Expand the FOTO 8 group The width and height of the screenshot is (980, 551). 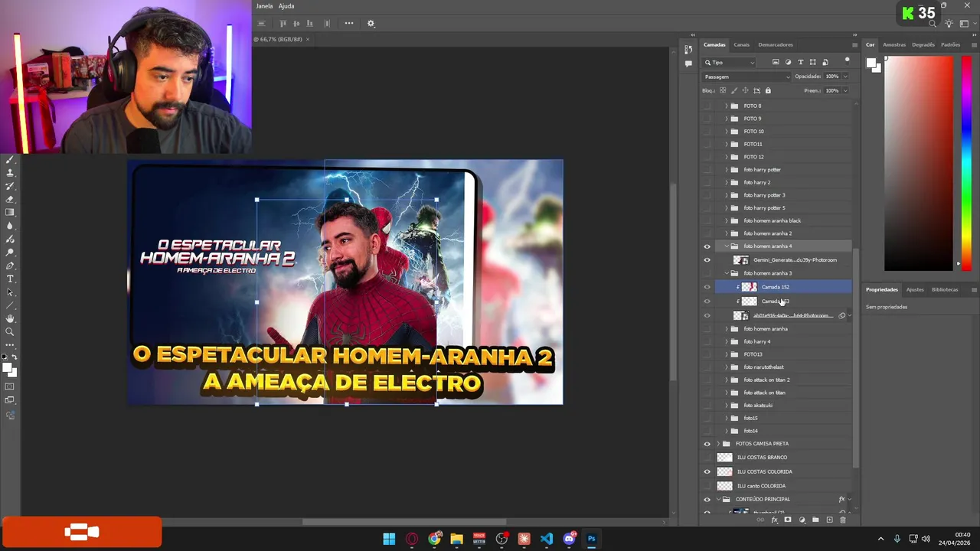click(x=727, y=106)
